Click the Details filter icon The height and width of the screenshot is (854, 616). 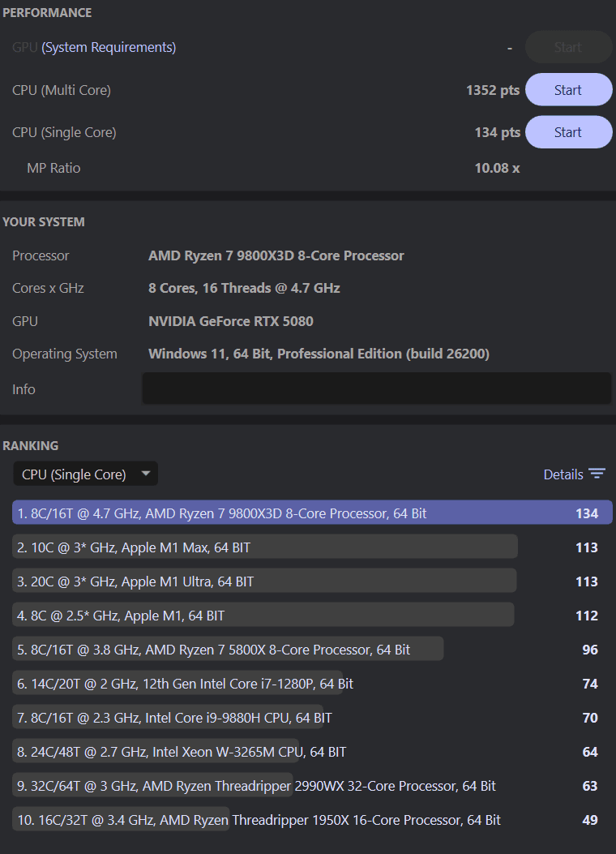[597, 474]
